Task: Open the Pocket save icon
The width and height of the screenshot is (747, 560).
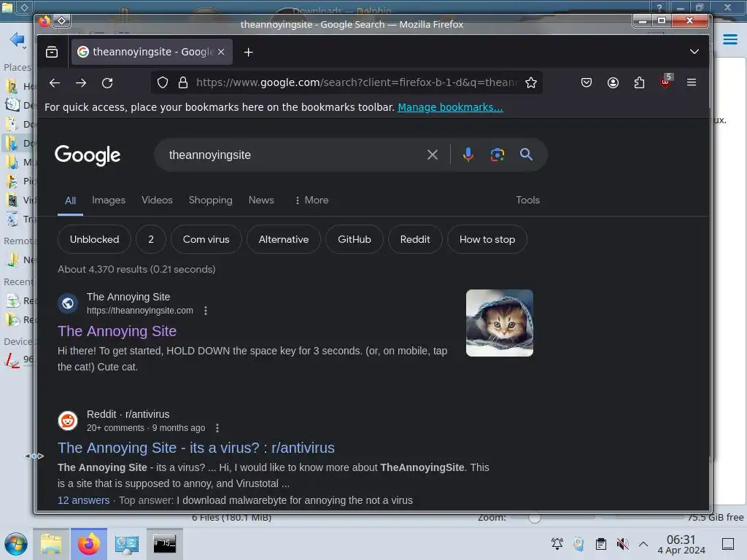Action: pyautogui.click(x=587, y=83)
